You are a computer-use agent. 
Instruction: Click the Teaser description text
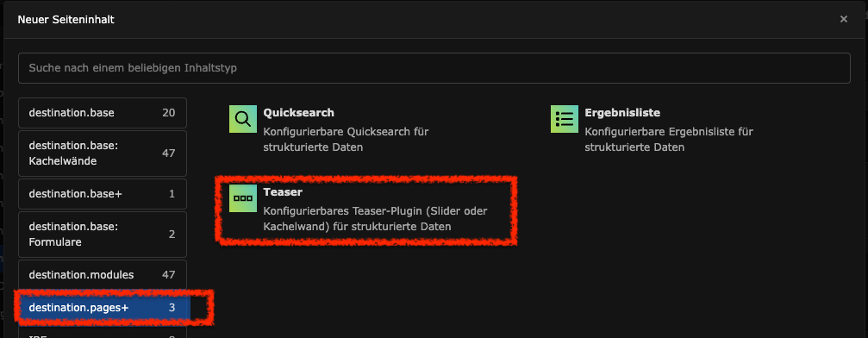[x=376, y=219]
